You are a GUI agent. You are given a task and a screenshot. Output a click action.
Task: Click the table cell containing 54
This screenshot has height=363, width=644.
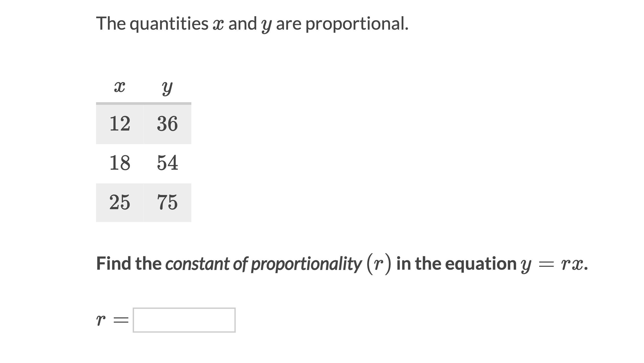(x=168, y=163)
